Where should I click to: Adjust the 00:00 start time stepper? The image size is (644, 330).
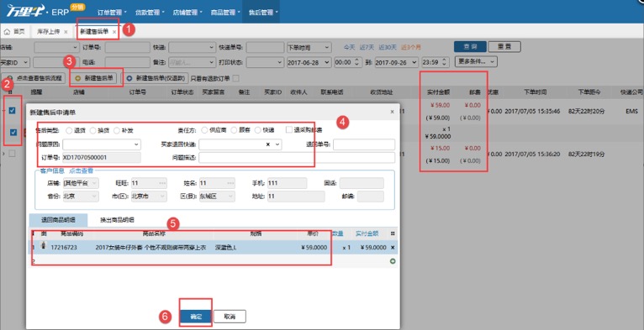point(356,62)
